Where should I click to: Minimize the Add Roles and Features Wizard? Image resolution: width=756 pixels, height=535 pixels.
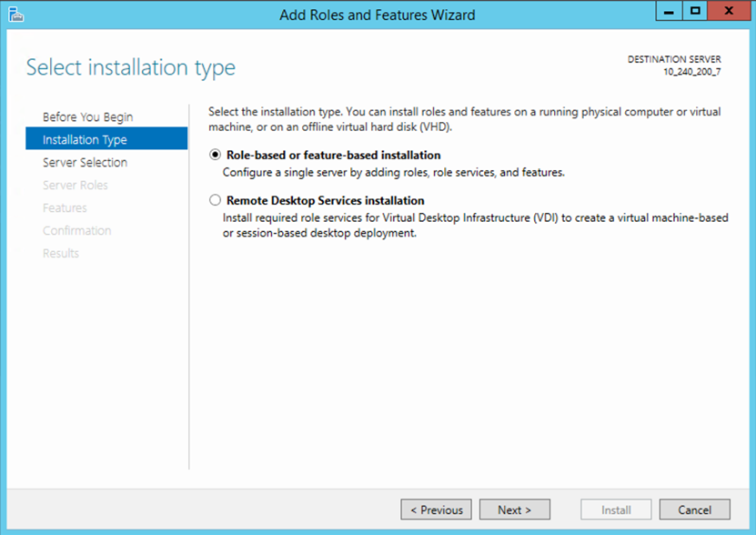tap(669, 11)
